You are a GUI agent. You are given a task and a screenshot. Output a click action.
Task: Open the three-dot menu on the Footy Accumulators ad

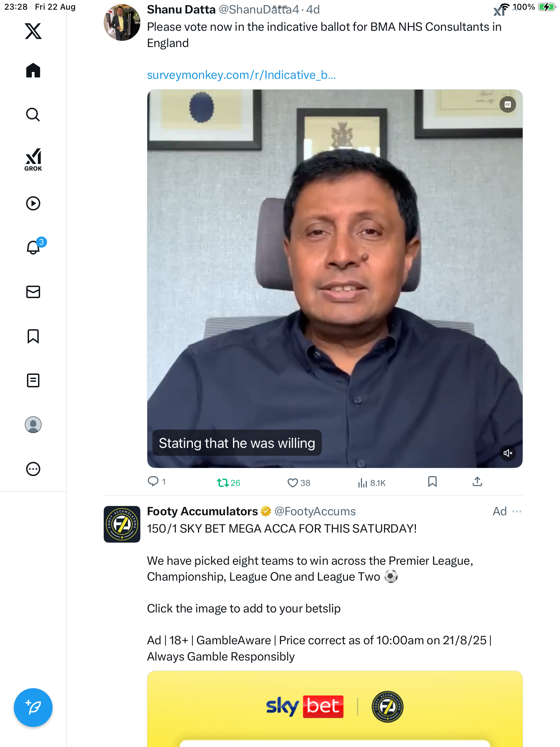point(516,511)
